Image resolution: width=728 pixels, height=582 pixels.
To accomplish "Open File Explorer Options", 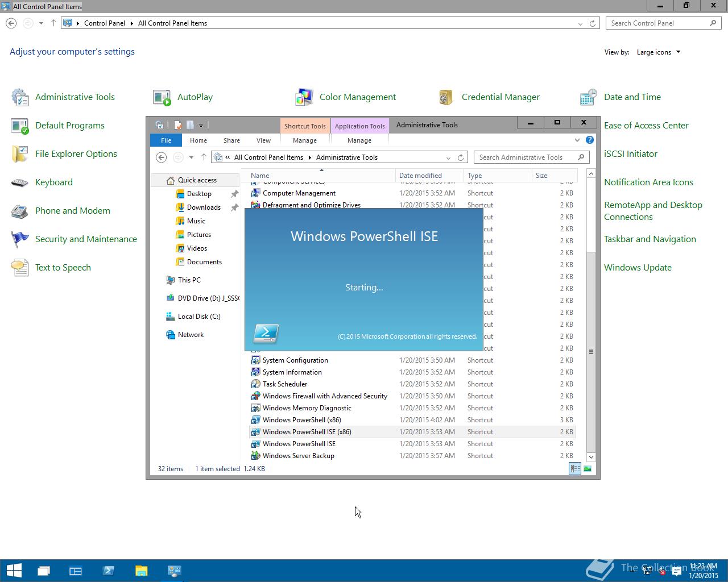I will click(64, 154).
